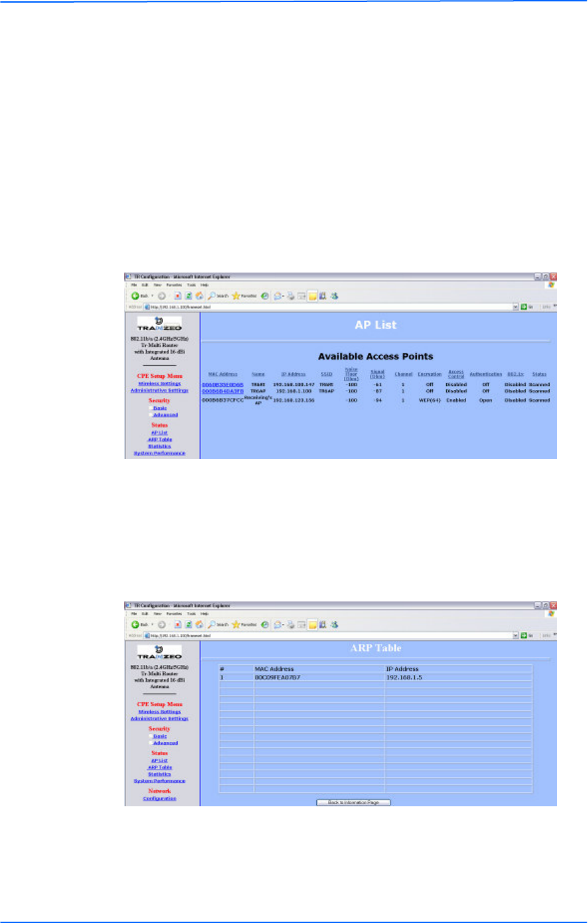Screen dimensions: 588x923
Task: Open Tools menu in AP List window
Action: point(191,284)
